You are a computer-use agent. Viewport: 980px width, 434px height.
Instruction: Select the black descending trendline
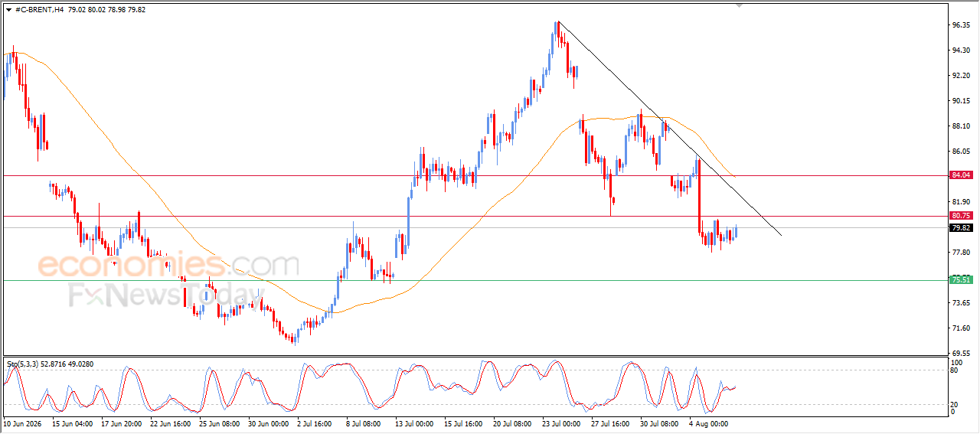click(x=670, y=128)
